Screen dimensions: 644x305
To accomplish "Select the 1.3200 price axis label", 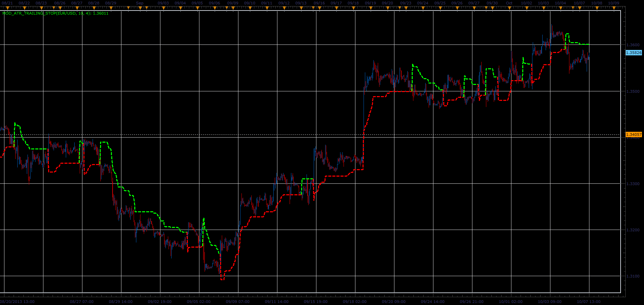I will [633, 230].
